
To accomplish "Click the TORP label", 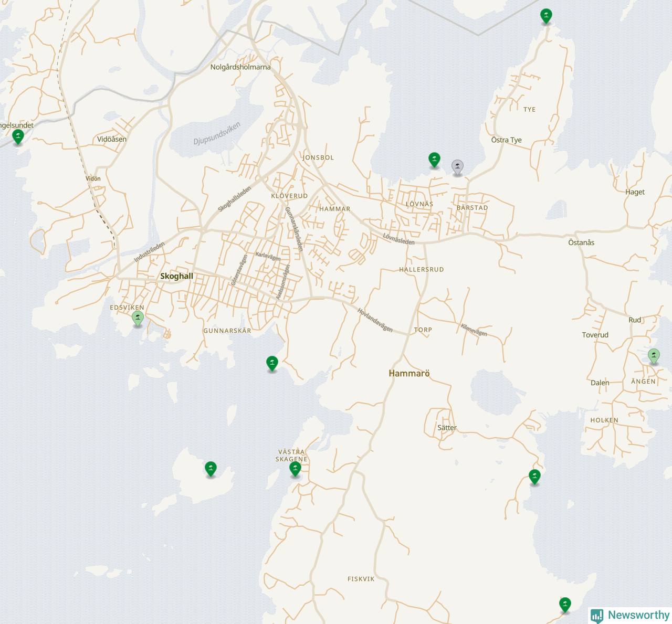I will coord(423,330).
